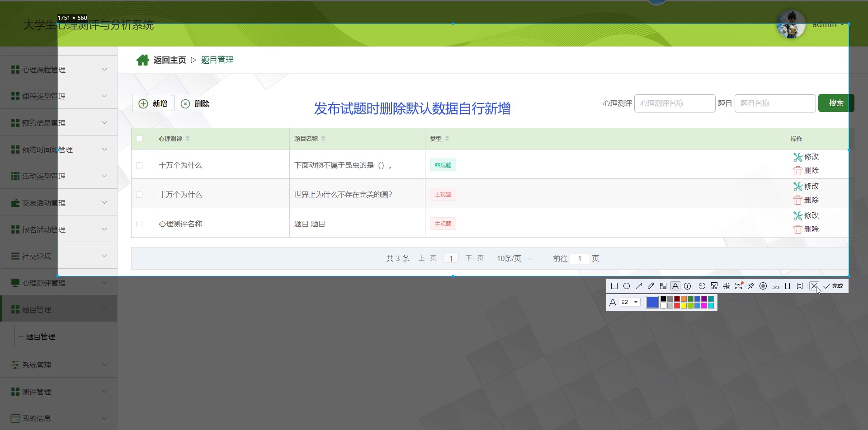
Task: Select the pencil freehand tool
Action: (651, 286)
